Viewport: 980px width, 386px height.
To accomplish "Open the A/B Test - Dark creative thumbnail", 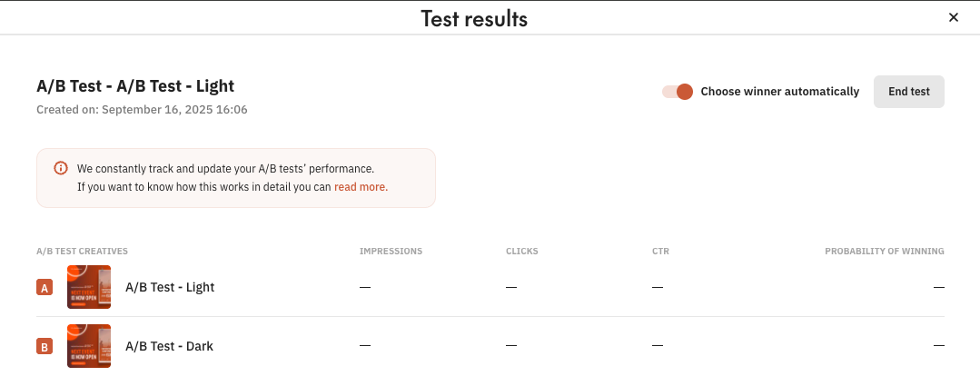I will point(89,346).
